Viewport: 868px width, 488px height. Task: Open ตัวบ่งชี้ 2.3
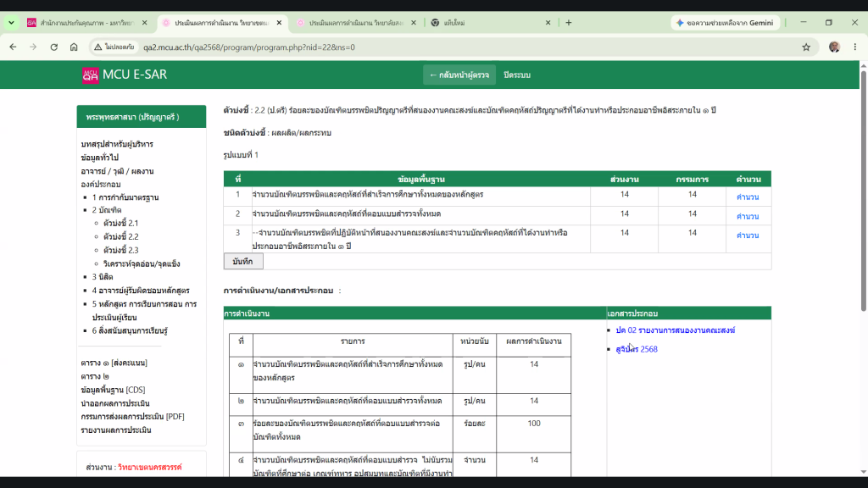pyautogui.click(x=120, y=250)
